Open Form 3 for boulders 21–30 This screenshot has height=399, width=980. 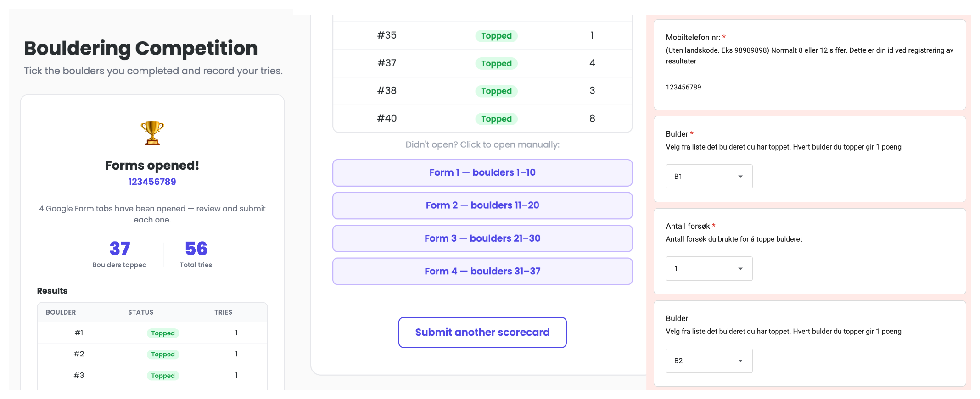click(x=482, y=238)
